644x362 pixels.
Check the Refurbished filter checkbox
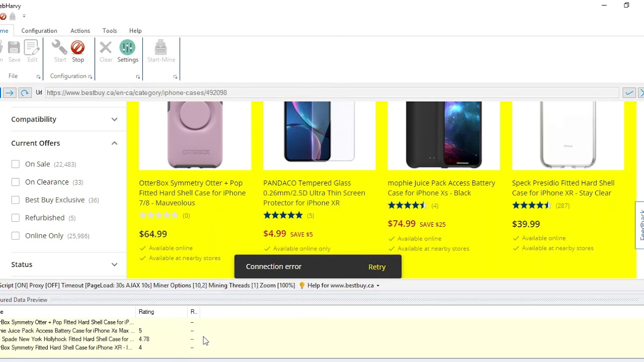[x=16, y=218]
